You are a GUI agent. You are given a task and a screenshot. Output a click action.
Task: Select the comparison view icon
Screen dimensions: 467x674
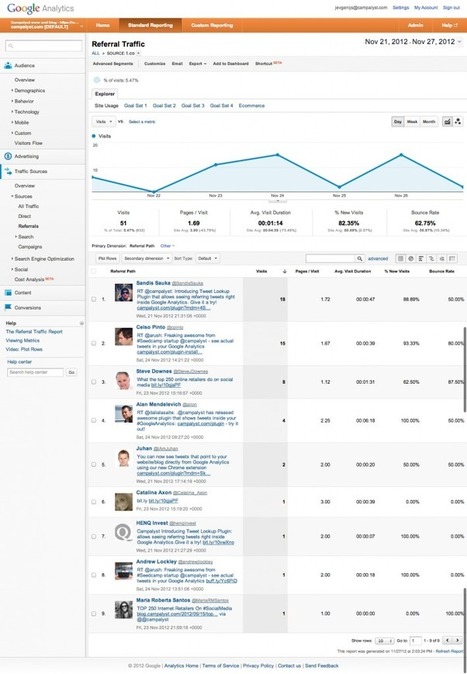pos(431,258)
